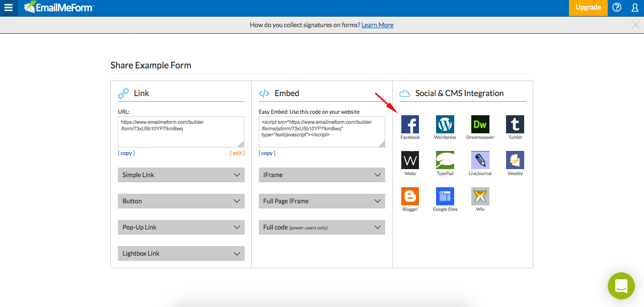Expand the Simple Link dropdown

point(181,175)
